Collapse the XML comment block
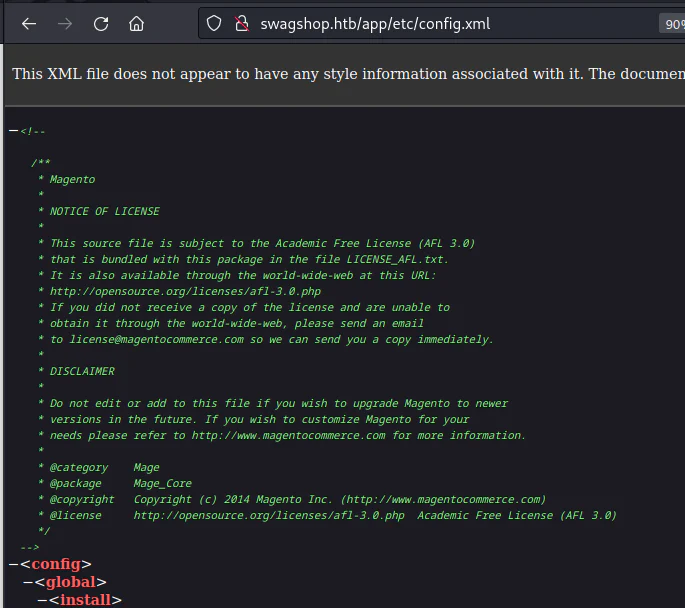685x608 pixels. click(14, 131)
